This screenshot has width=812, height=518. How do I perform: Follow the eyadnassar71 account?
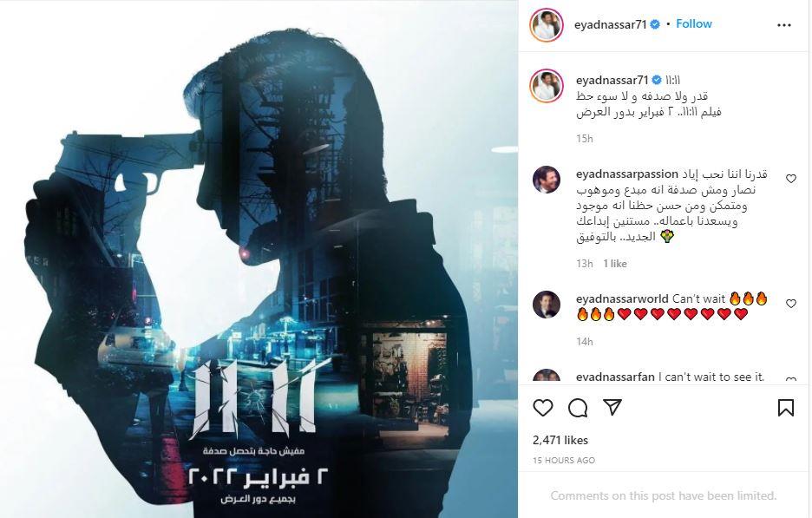pyautogui.click(x=693, y=23)
